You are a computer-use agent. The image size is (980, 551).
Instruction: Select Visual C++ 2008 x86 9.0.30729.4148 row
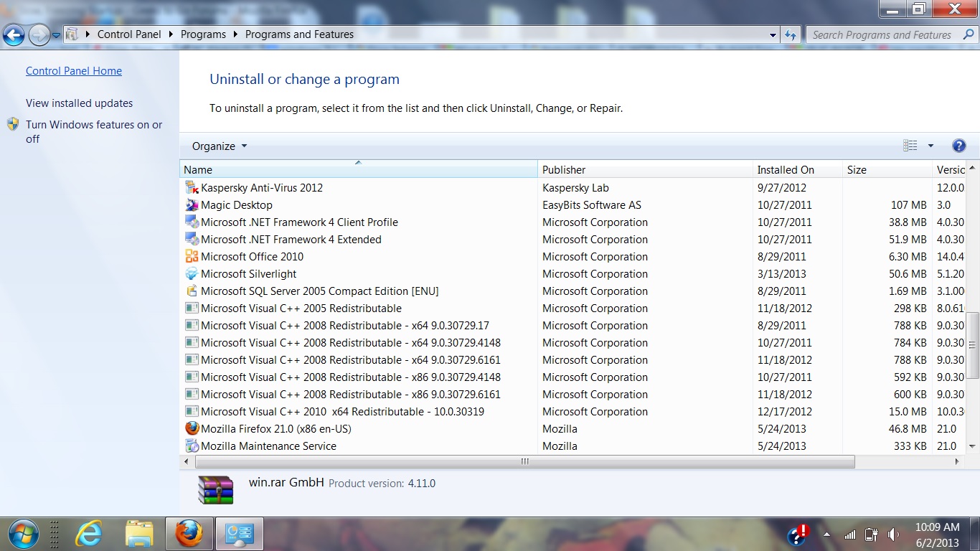[x=573, y=377]
